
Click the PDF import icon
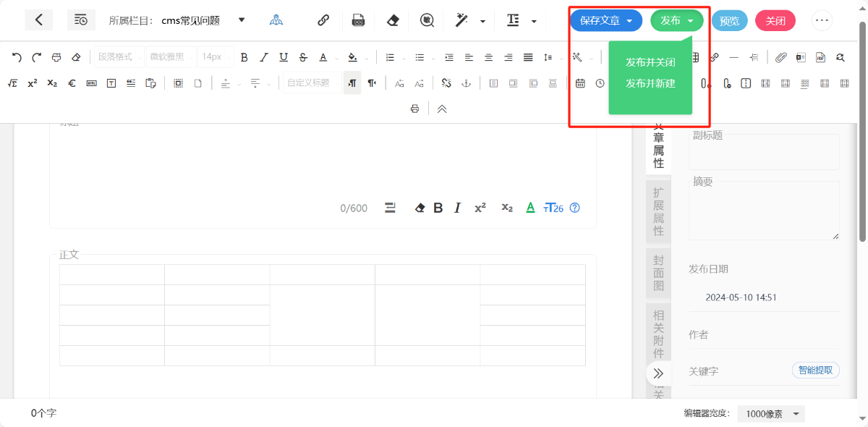(x=820, y=57)
